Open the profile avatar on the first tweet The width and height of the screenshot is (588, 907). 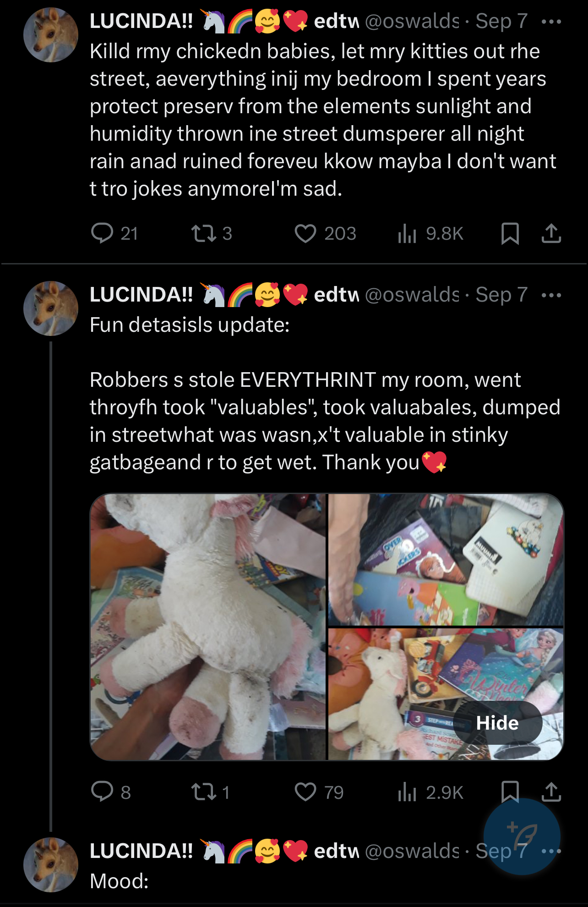[x=51, y=35]
